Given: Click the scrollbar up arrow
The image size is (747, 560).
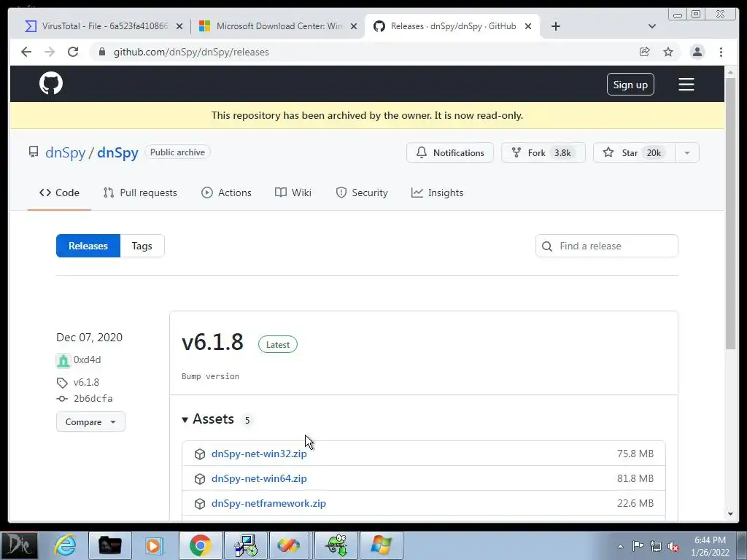Looking at the screenshot, I should click(730, 72).
